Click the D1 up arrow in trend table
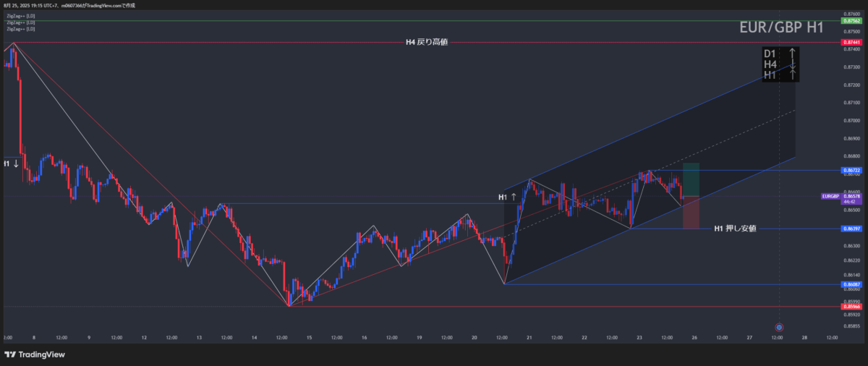 tap(793, 54)
